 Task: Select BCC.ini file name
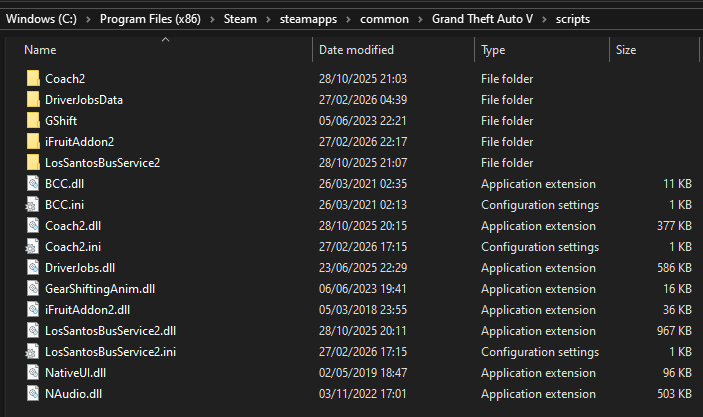coord(65,205)
